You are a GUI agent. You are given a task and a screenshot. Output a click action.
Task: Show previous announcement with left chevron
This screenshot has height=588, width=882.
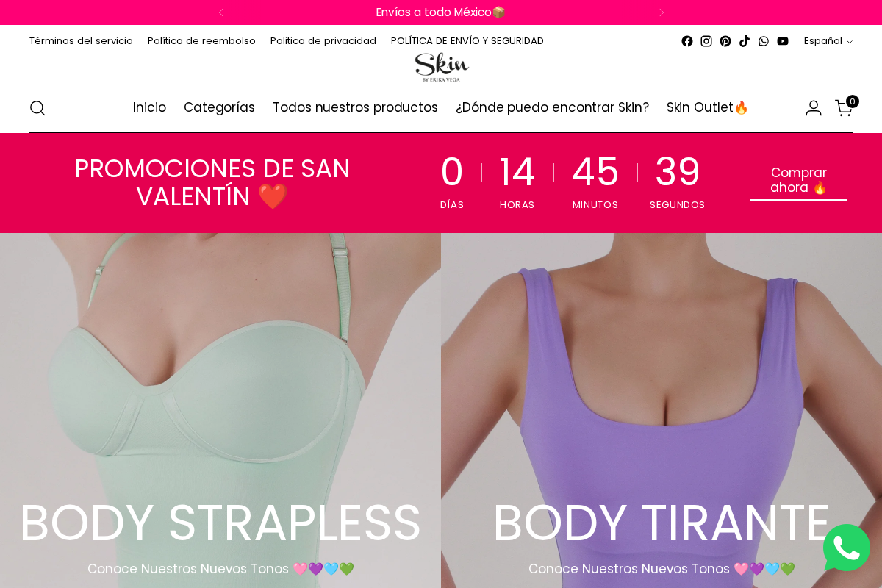point(221,12)
